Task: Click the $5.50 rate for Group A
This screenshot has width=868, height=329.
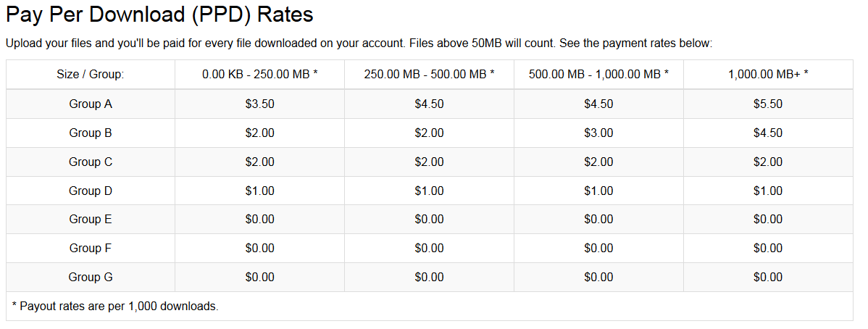Action: pyautogui.click(x=768, y=104)
